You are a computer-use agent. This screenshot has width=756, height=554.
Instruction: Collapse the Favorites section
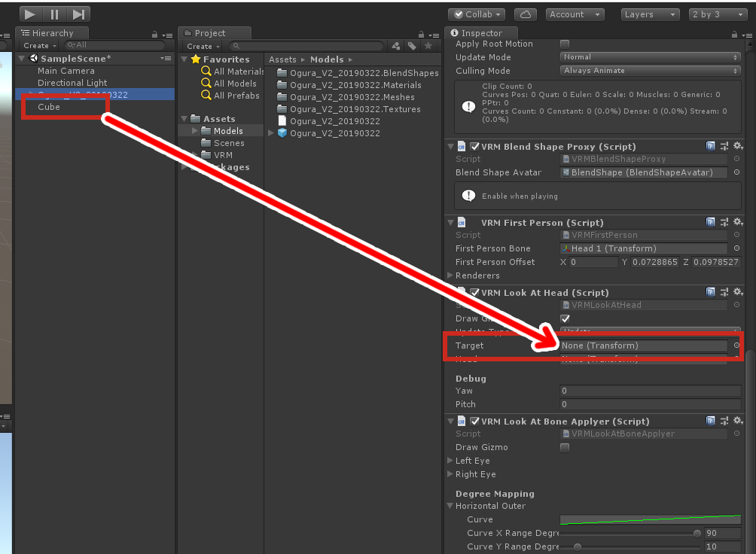[184, 59]
